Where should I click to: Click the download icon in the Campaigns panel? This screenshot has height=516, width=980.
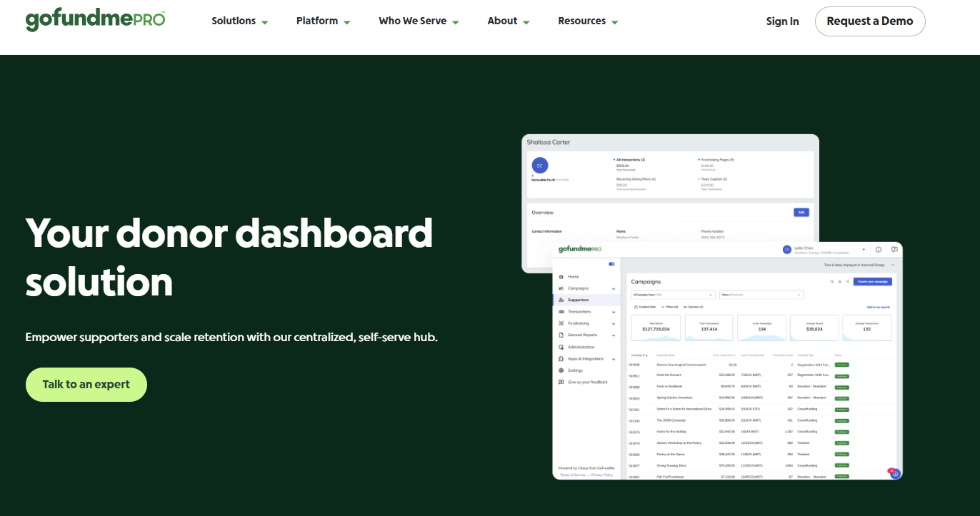(x=840, y=282)
